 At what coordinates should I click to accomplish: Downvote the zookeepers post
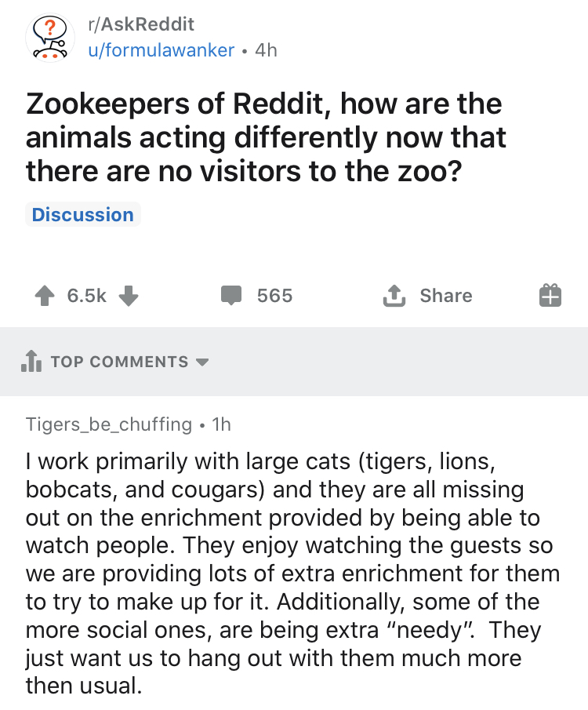[x=129, y=296]
